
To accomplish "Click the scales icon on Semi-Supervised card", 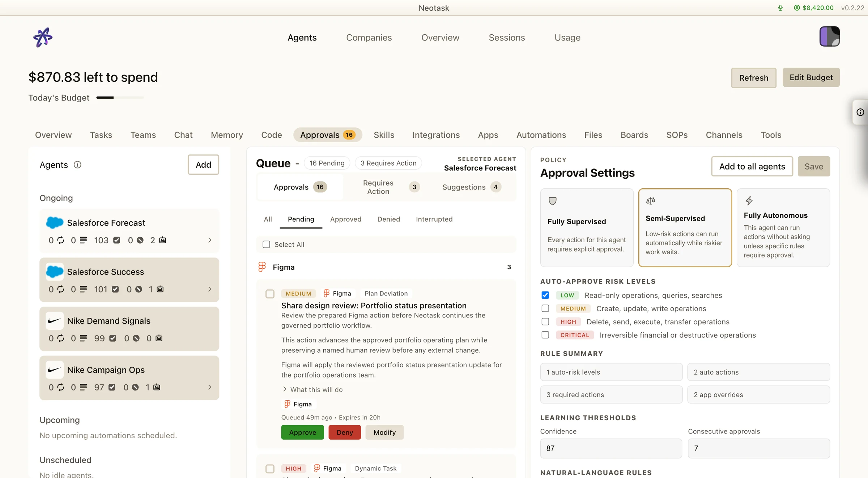I will 651,201.
